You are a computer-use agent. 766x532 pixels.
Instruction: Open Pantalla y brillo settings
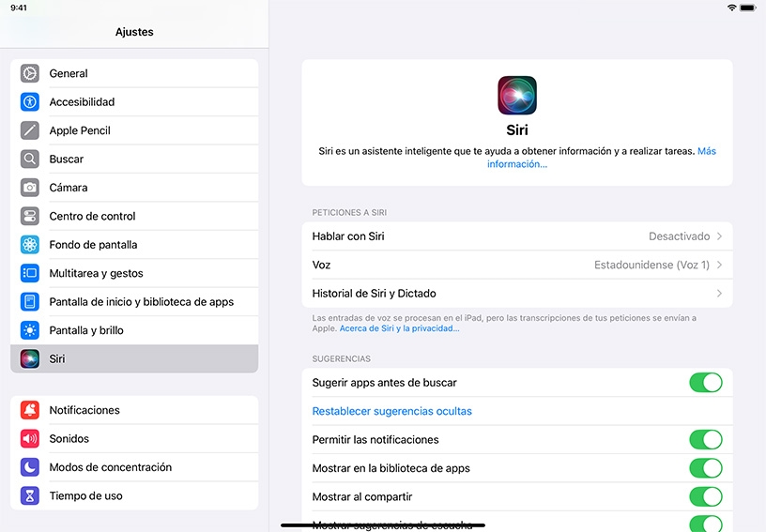134,330
